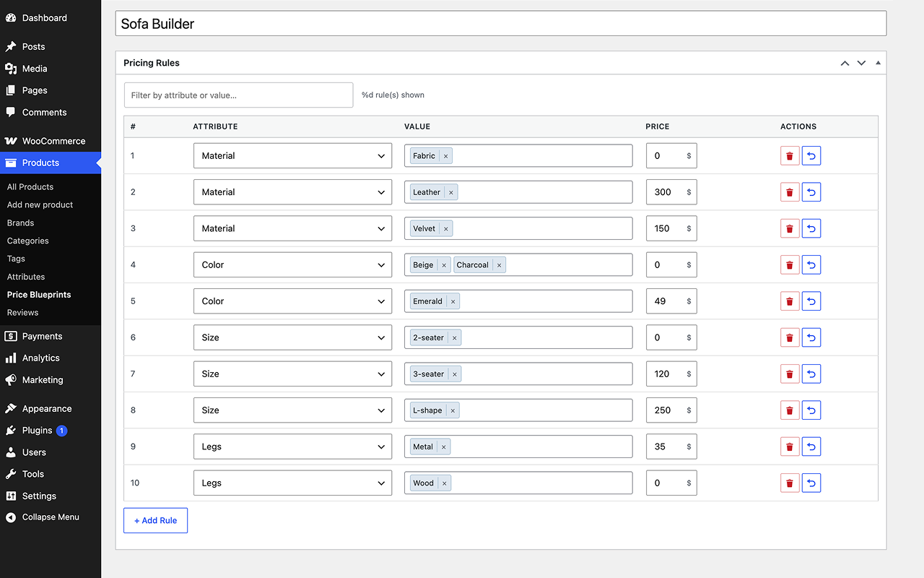Remove the Charcoal value tag
The image size is (924, 578).
(499, 265)
